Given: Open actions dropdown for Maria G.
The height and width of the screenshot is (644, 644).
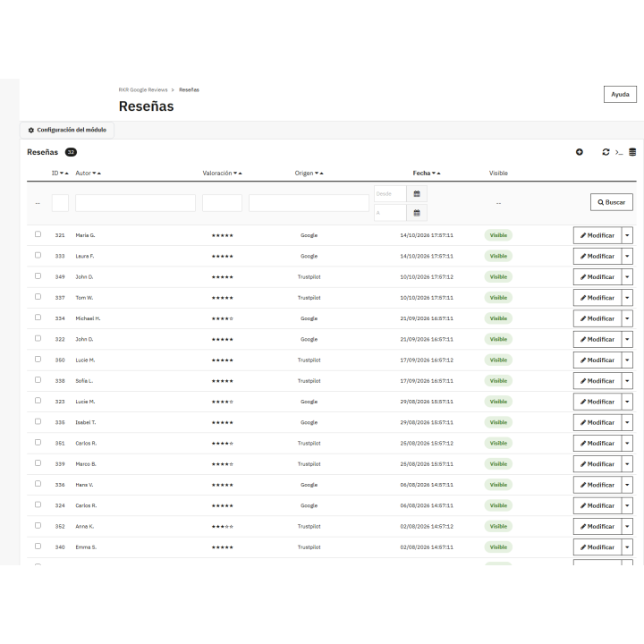Looking at the screenshot, I should coord(627,235).
